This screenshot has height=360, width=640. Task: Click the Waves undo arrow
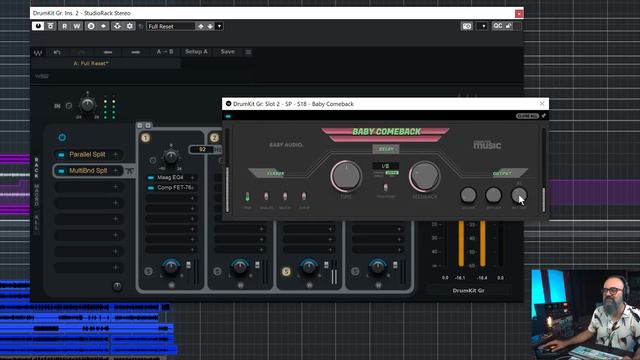coord(57,52)
